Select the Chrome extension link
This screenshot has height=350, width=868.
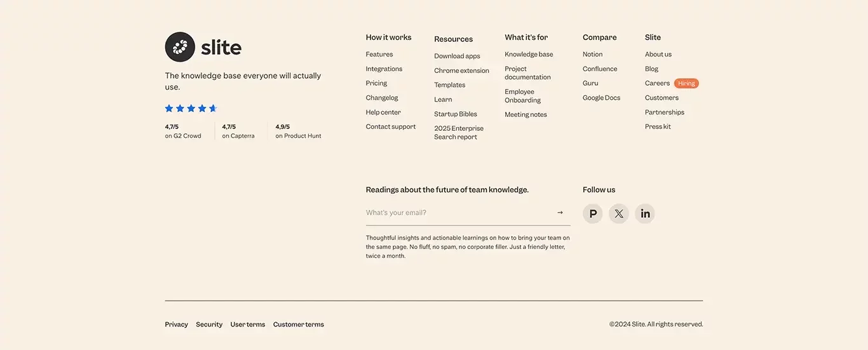tap(462, 71)
